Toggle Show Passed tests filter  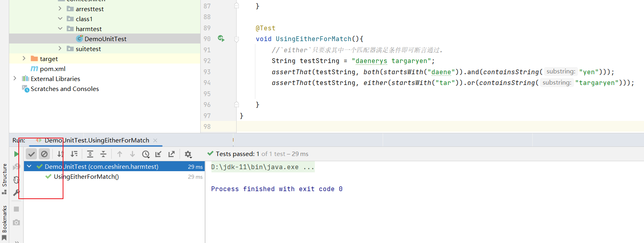pyautogui.click(x=32, y=154)
